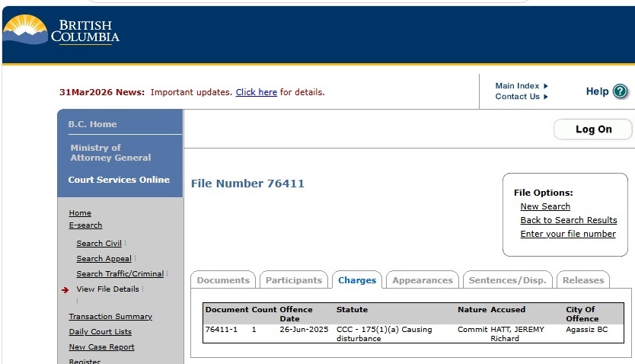Click the 'File Number 76411' heading
The height and width of the screenshot is (364, 635).
point(247,184)
